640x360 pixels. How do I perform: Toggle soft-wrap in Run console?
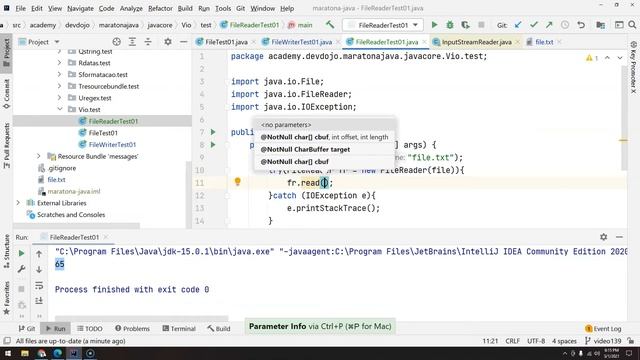tap(39, 285)
